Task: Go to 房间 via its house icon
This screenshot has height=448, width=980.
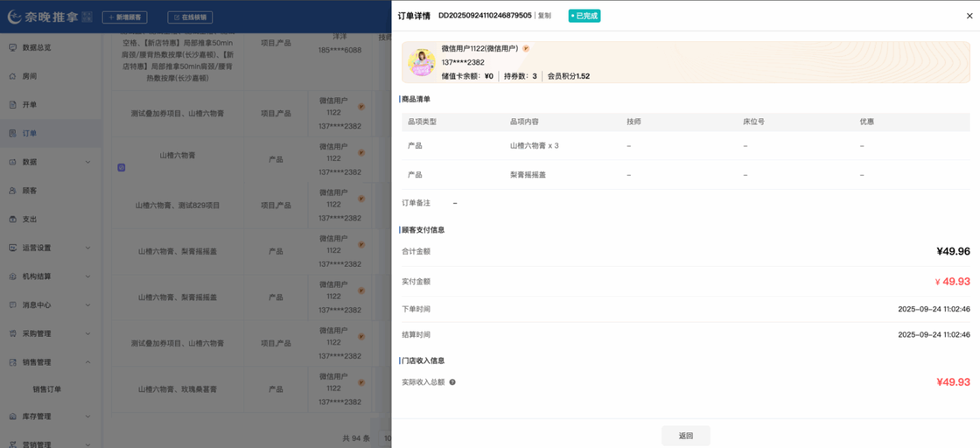Action: point(12,76)
